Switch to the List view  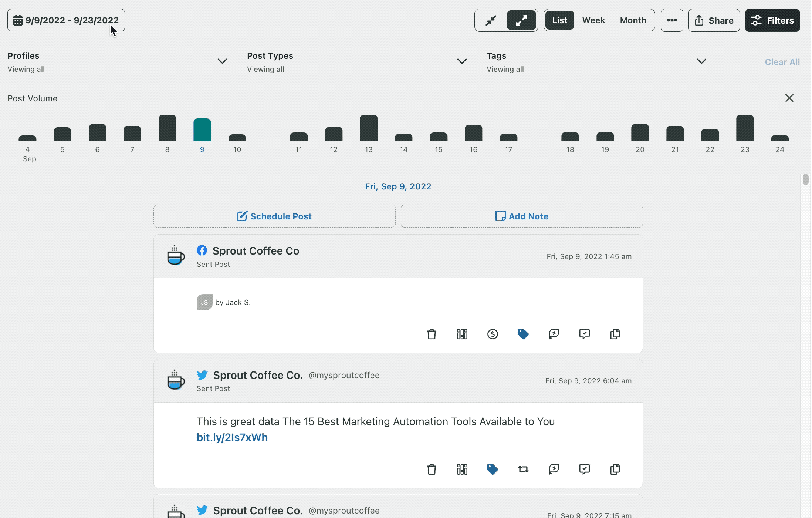(559, 20)
